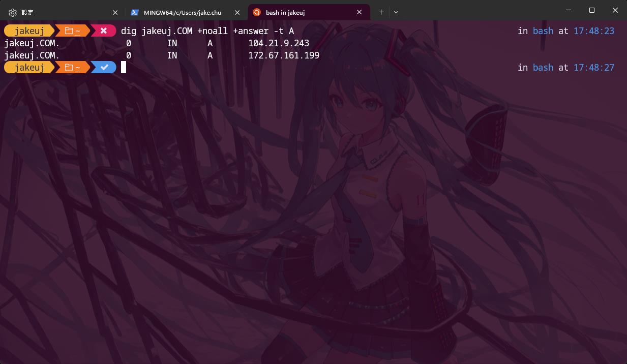This screenshot has height=364, width=627.
Task: Minimize the terminal window
Action: pyautogui.click(x=569, y=10)
